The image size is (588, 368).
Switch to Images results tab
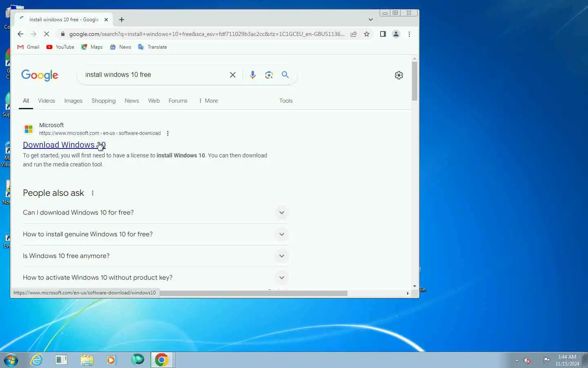pyautogui.click(x=73, y=101)
